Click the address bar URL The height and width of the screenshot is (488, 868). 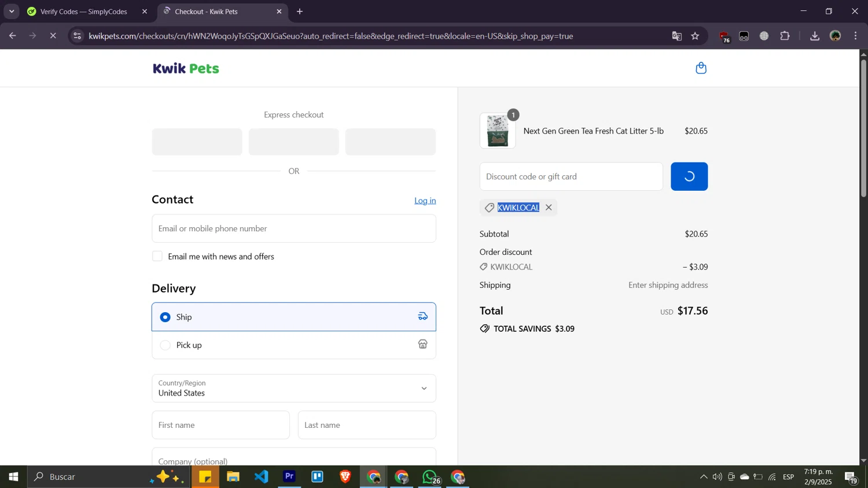[x=331, y=36]
